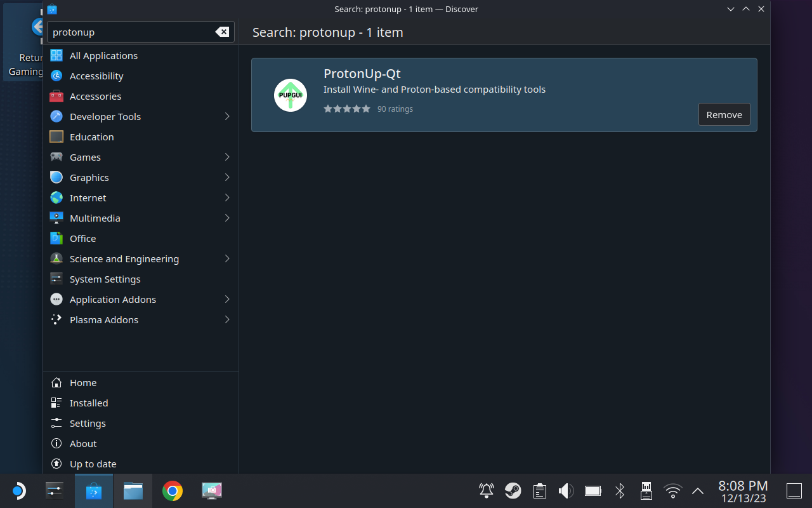Show hidden system tray icons arrow

coord(698,491)
